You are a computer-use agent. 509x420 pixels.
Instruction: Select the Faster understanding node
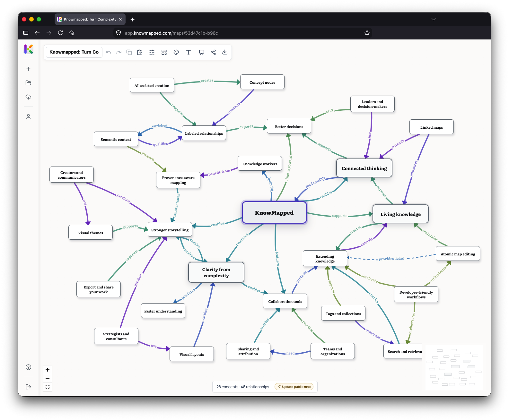[163, 311]
